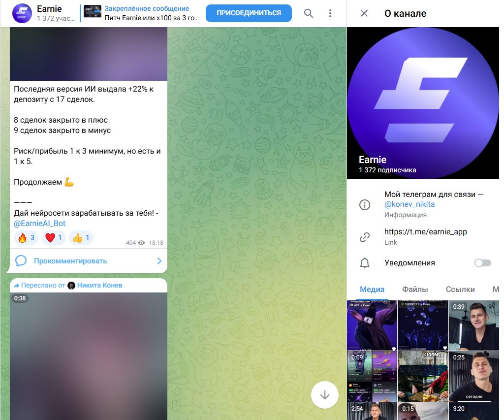Open the @konev_nikita contact link

click(409, 204)
